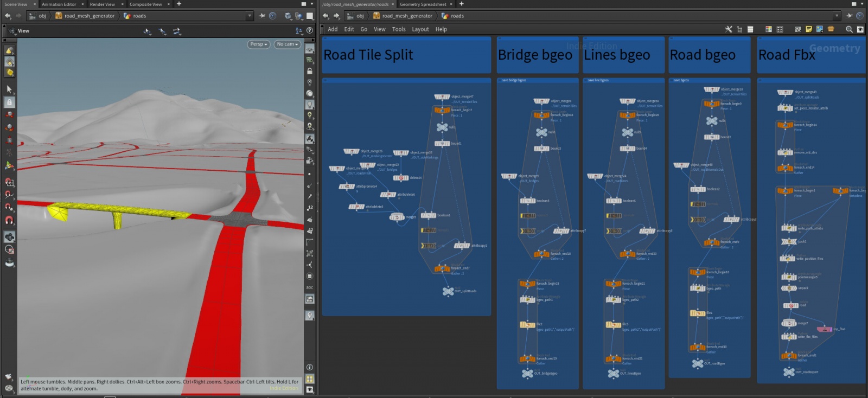This screenshot has width=868, height=398.
Task: Click network pane link target icon
Action: click(860, 16)
